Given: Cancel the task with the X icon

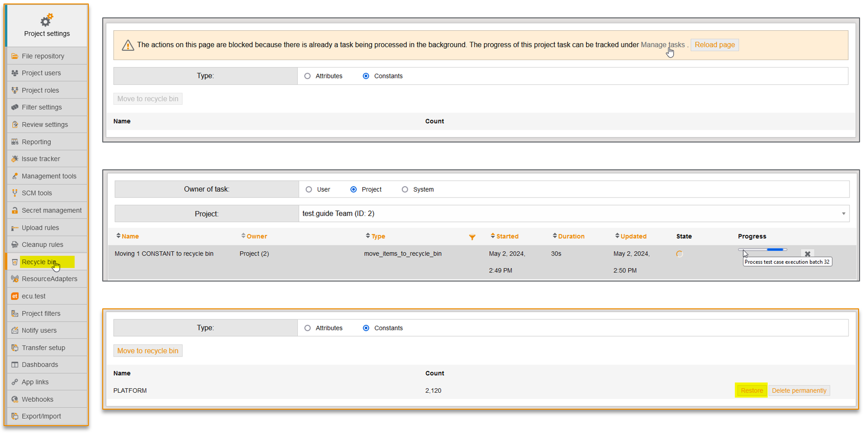Looking at the screenshot, I should tap(807, 254).
